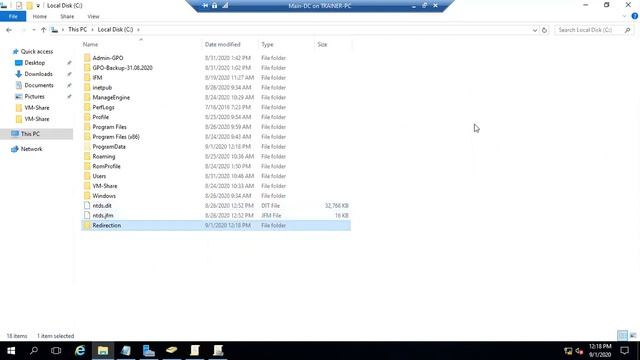640x360 pixels.
Task: Switch to the Share ribbon tab
Action: [x=67, y=16]
